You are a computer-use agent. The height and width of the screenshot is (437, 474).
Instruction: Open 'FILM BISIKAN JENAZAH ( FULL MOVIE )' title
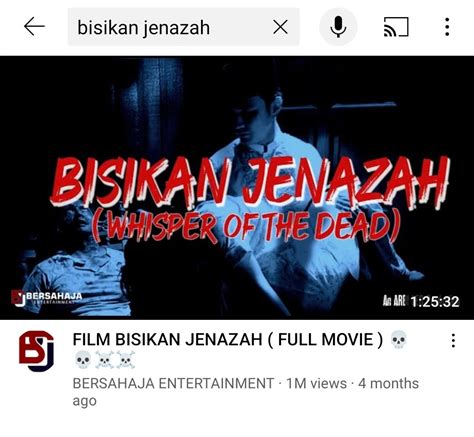click(228, 340)
